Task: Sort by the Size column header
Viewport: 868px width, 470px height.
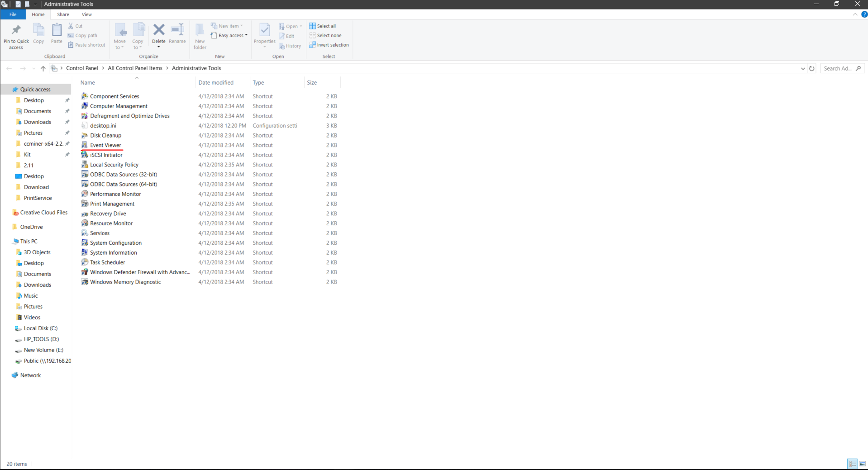Action: point(322,82)
